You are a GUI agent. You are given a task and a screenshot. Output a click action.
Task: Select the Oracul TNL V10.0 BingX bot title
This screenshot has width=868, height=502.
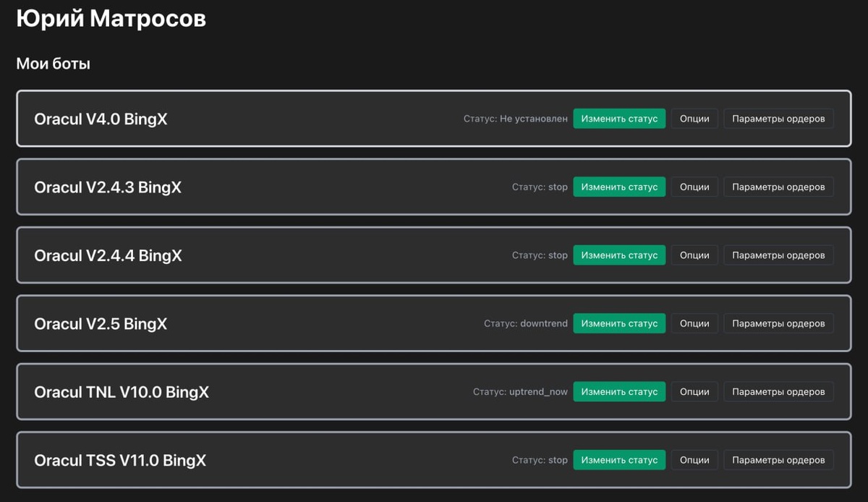122,392
